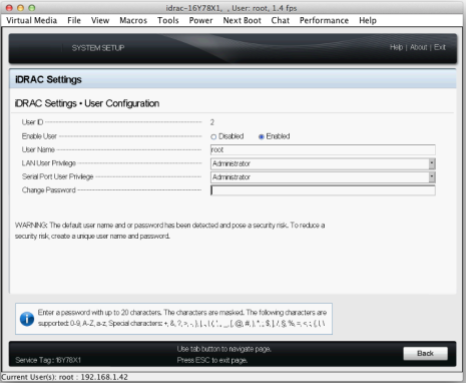Click the 'Use tab button to navigate page.' text
The height and width of the screenshot is (383, 466).
point(224,349)
